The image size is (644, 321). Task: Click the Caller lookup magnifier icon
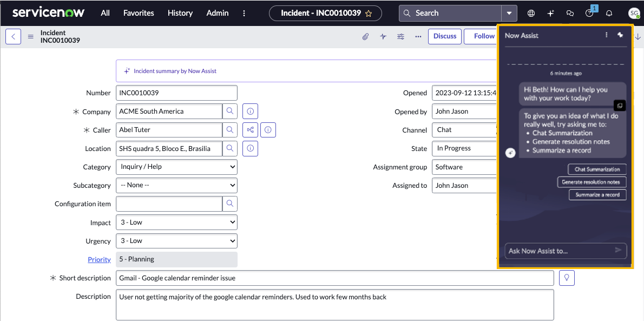click(x=230, y=130)
